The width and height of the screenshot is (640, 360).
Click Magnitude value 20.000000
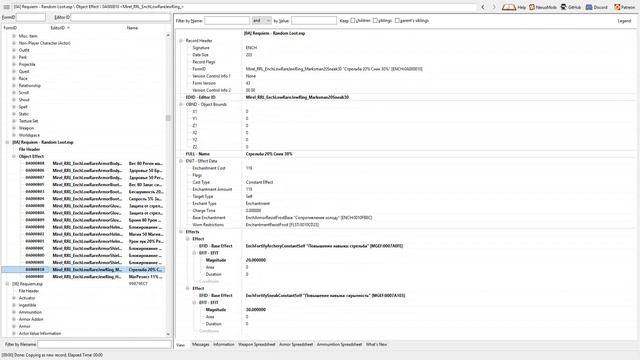tap(256, 260)
